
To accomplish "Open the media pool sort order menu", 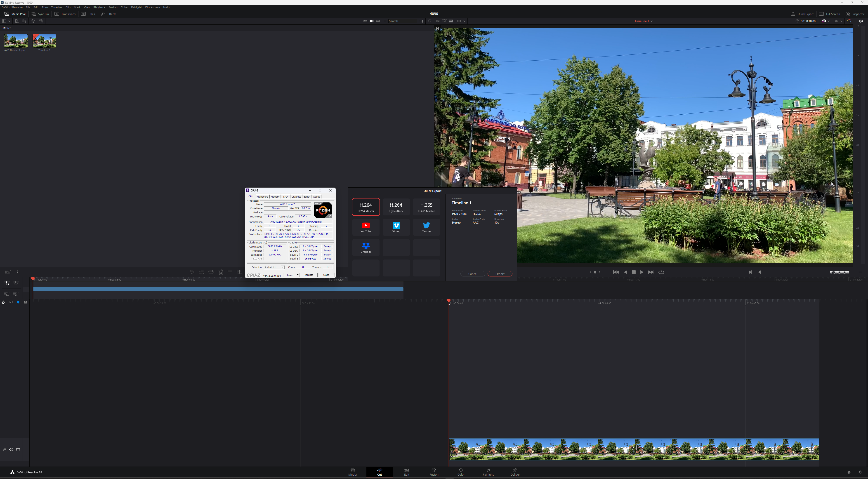I will tap(421, 21).
